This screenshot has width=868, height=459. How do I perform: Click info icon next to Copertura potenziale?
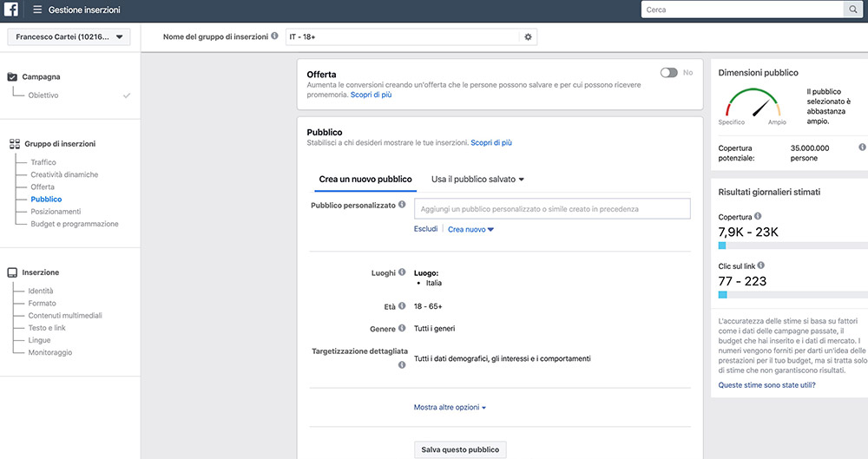pyautogui.click(x=862, y=148)
